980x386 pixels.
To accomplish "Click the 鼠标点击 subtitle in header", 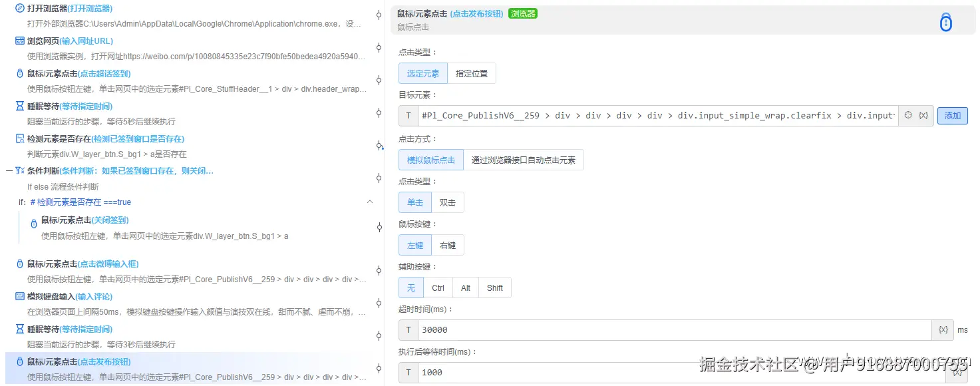I will [x=413, y=27].
